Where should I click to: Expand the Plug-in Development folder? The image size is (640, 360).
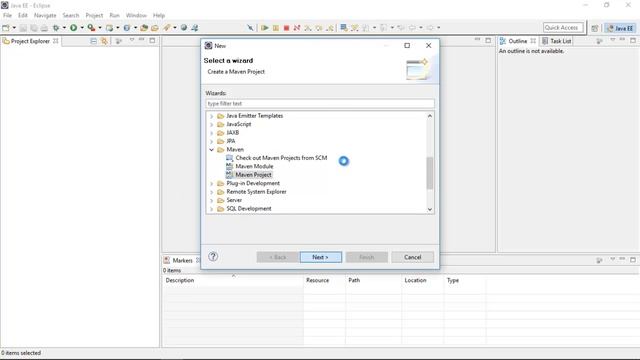coord(211,184)
